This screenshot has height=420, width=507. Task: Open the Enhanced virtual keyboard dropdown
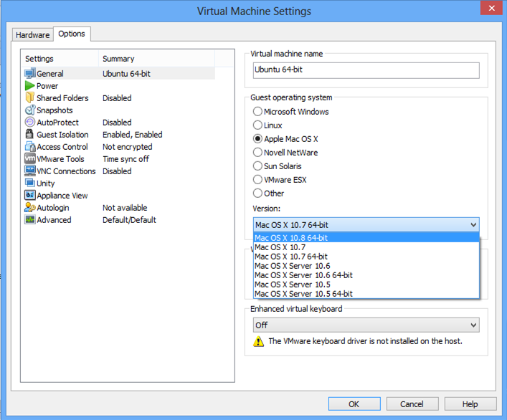pyautogui.click(x=366, y=325)
